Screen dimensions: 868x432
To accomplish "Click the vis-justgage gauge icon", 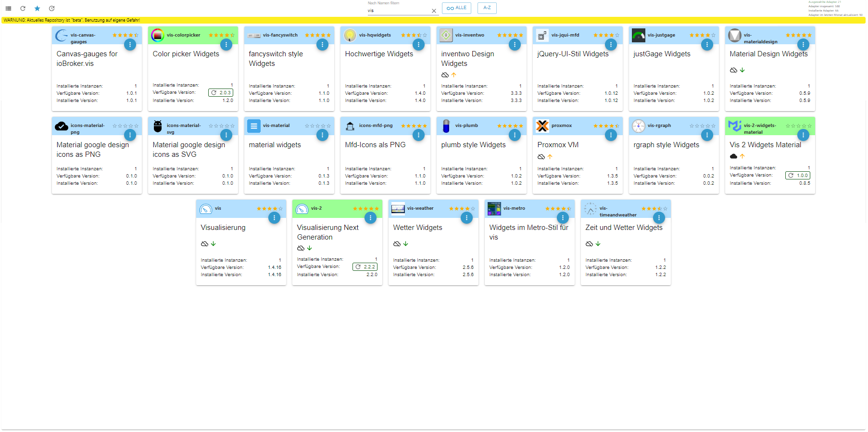I will 638,35.
